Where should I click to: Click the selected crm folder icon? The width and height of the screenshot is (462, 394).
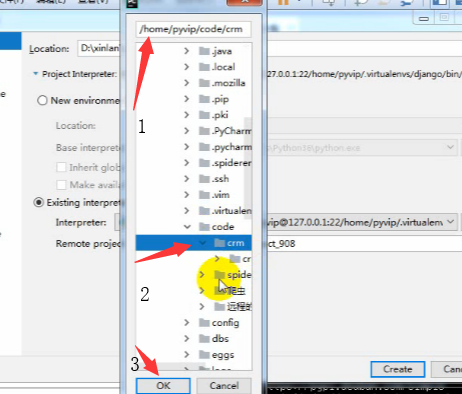(x=219, y=243)
